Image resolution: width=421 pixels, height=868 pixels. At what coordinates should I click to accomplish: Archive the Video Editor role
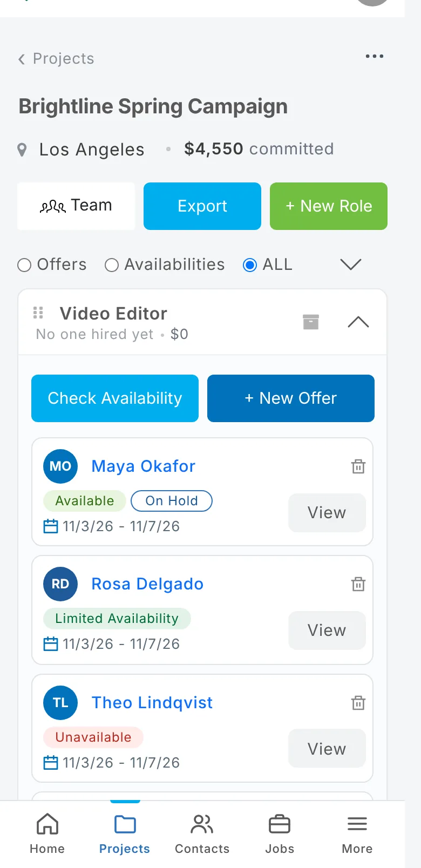point(311,322)
